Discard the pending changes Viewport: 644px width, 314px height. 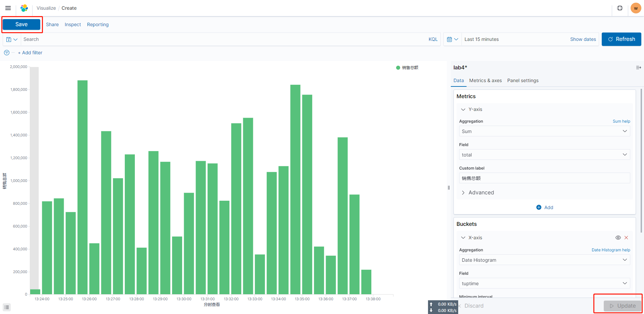pyautogui.click(x=471, y=306)
